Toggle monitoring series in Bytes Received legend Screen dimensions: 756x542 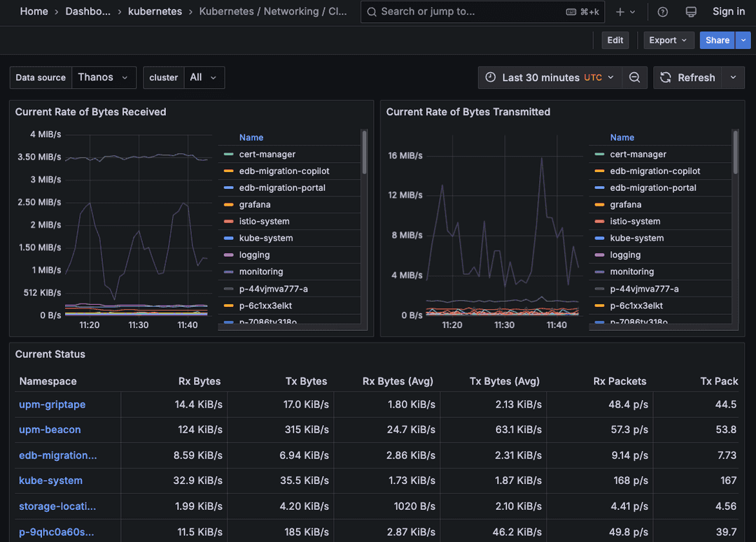261,272
